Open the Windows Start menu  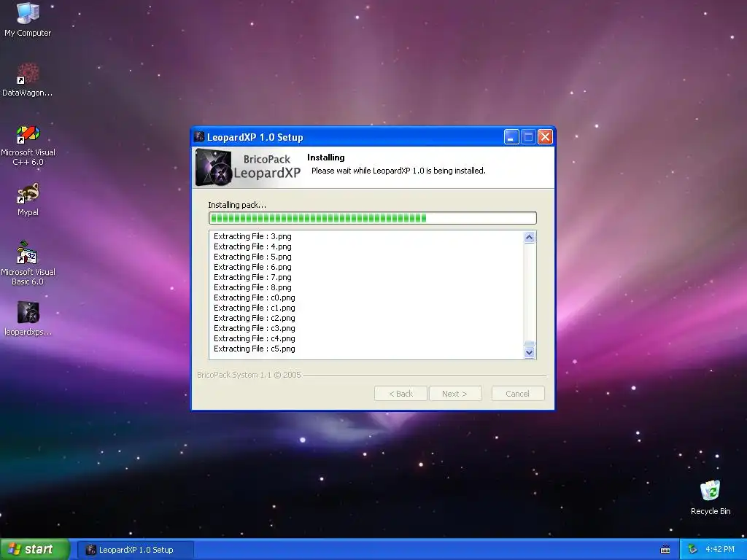coord(34,550)
